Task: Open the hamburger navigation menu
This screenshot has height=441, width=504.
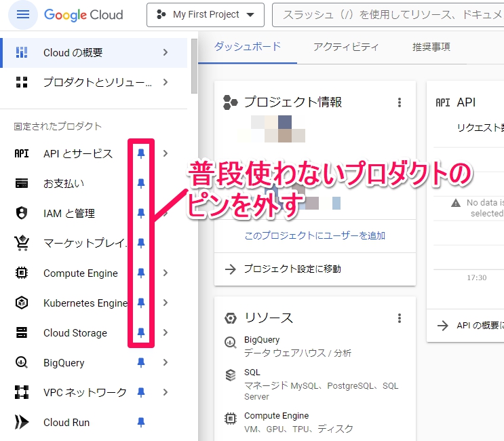Action: [23, 14]
